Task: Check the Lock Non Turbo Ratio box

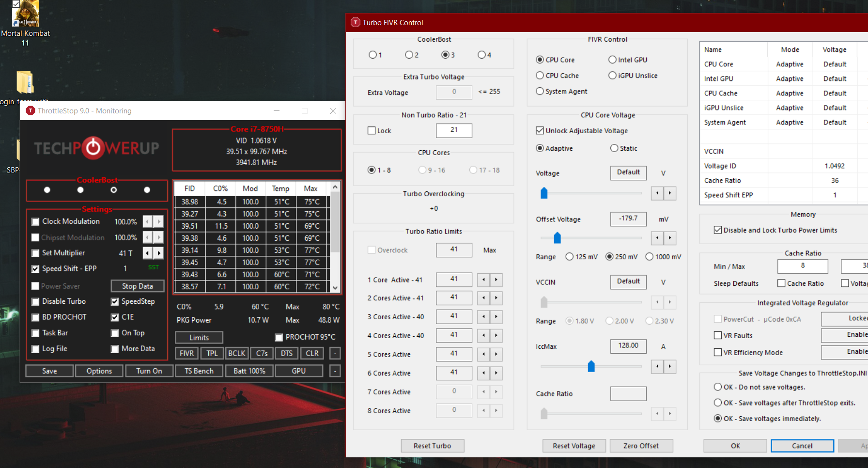Action: [x=372, y=131]
